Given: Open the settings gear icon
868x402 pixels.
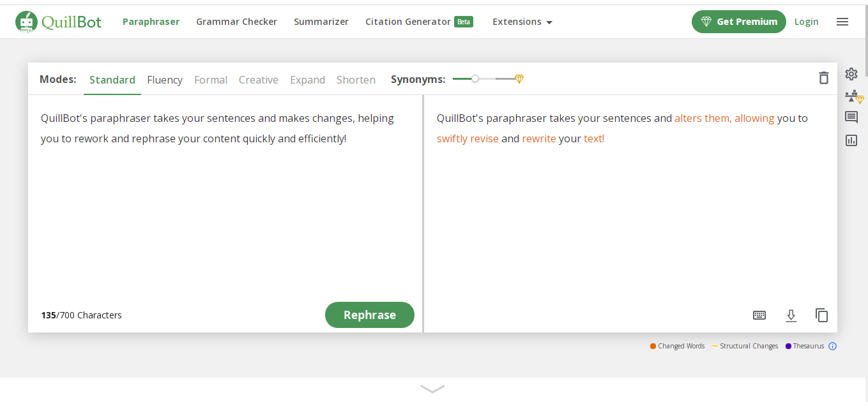Looking at the screenshot, I should [851, 74].
